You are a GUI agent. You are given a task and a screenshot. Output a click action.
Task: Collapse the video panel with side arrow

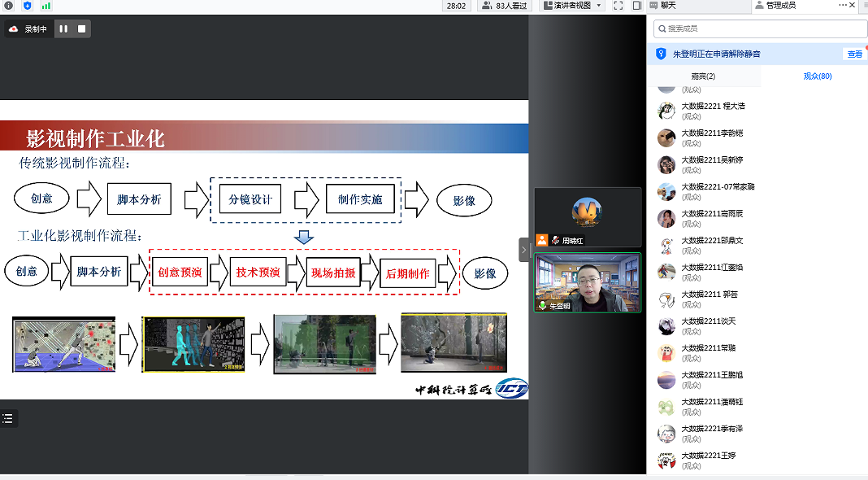524,249
